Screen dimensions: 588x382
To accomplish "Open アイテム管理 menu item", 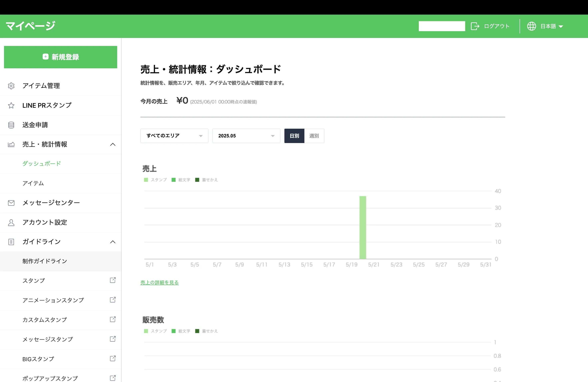I will [61, 86].
